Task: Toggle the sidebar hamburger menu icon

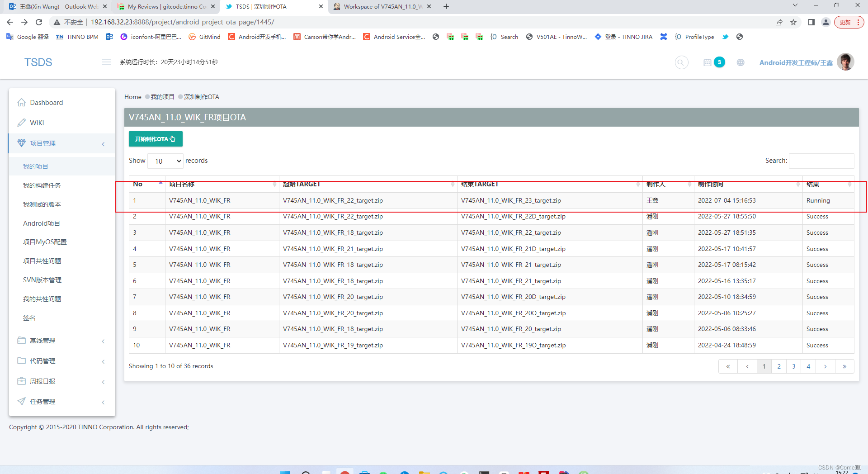Action: click(106, 62)
